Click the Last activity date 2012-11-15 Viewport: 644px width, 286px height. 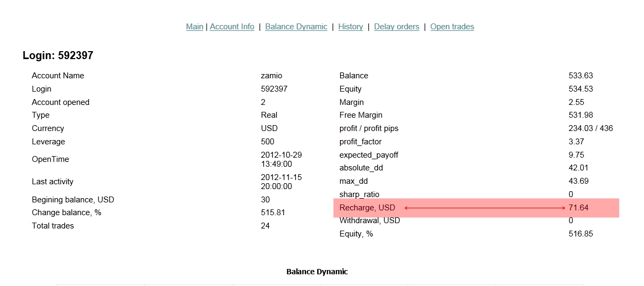pyautogui.click(x=281, y=177)
